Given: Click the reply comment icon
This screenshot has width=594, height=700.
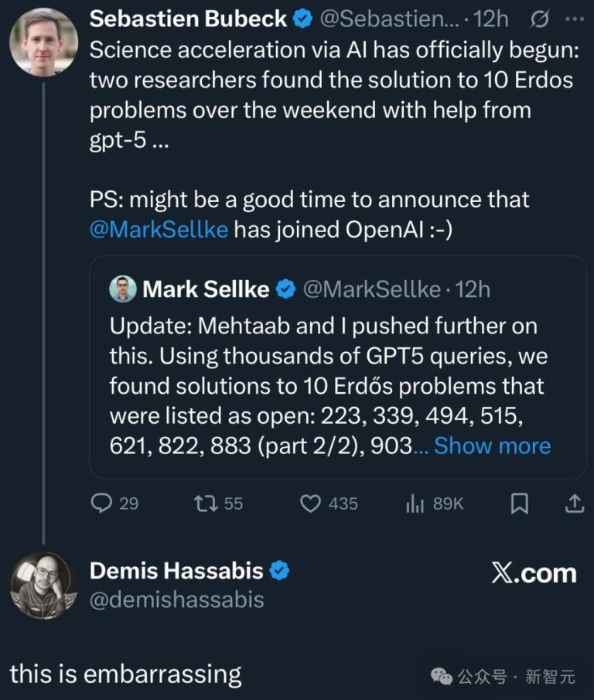Looking at the screenshot, I should click(x=102, y=504).
